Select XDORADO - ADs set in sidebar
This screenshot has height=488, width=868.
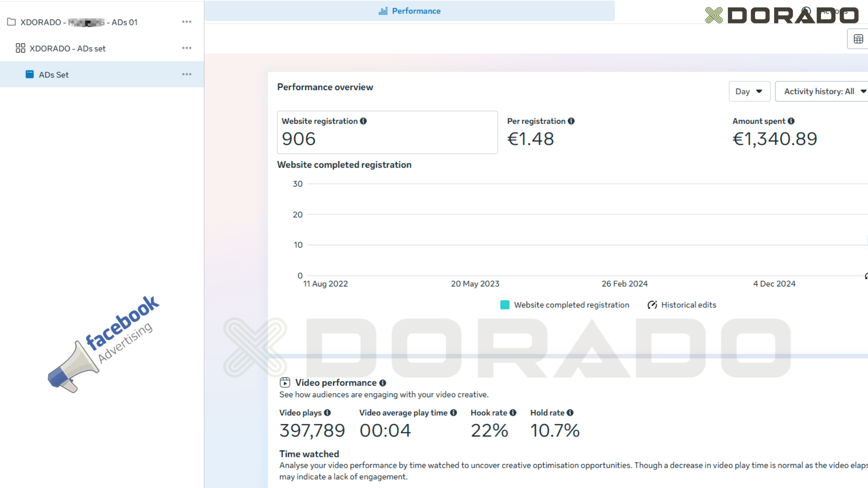[x=102, y=48]
